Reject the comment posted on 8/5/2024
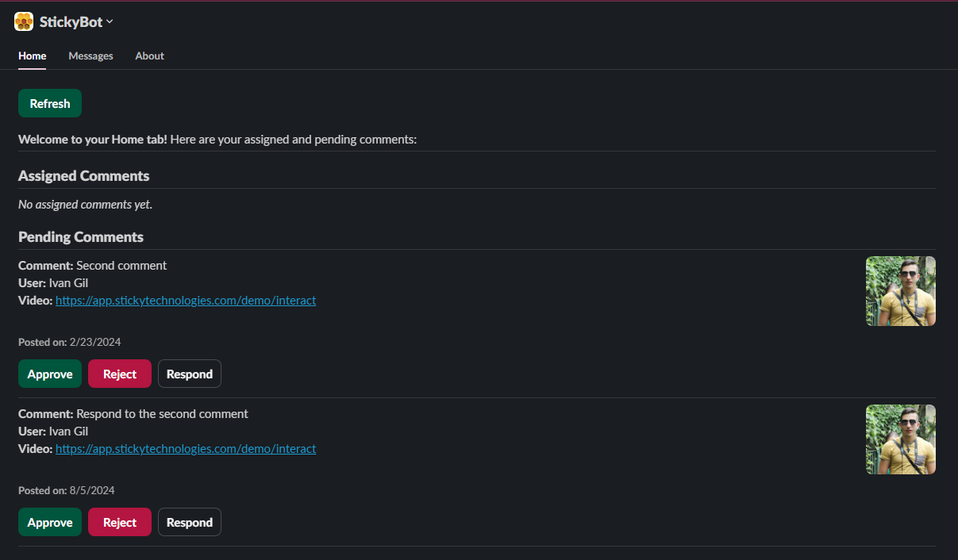This screenshot has width=958, height=560. pos(120,523)
